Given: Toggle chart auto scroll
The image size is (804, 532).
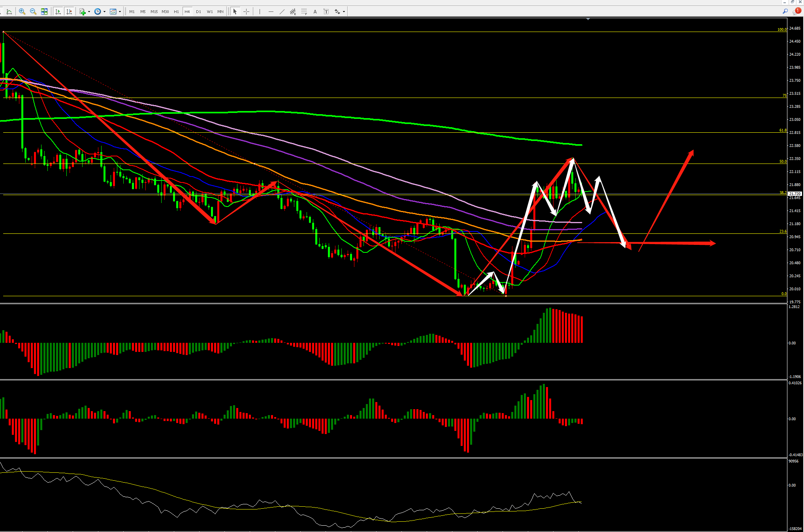Looking at the screenshot, I should point(58,11).
